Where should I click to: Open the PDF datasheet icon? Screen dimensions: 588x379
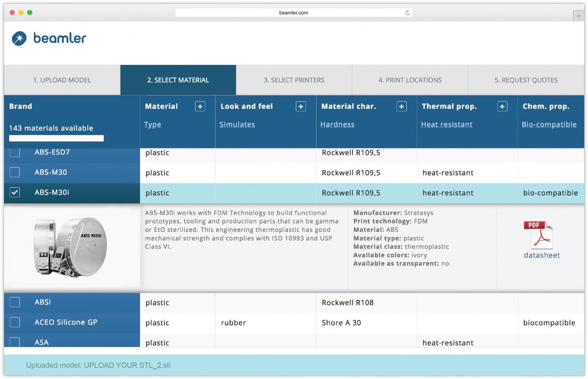[x=538, y=235]
